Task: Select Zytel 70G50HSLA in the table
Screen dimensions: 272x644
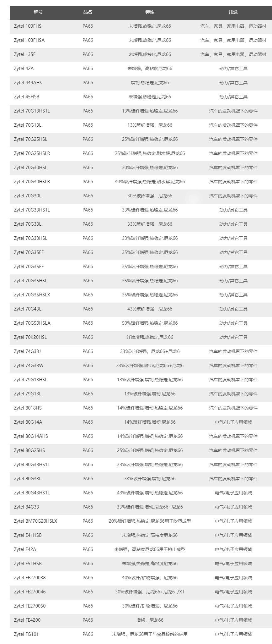Action: pyautogui.click(x=32, y=323)
